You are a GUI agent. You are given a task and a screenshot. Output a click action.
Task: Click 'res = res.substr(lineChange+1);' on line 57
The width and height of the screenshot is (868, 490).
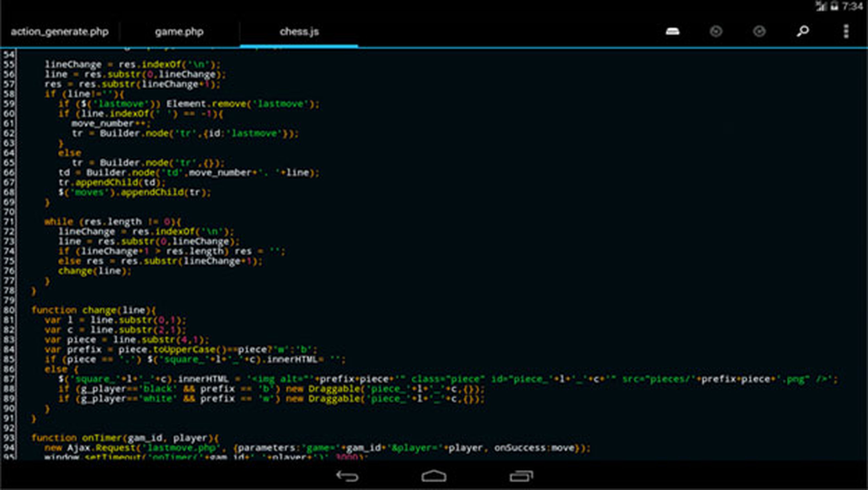132,84
